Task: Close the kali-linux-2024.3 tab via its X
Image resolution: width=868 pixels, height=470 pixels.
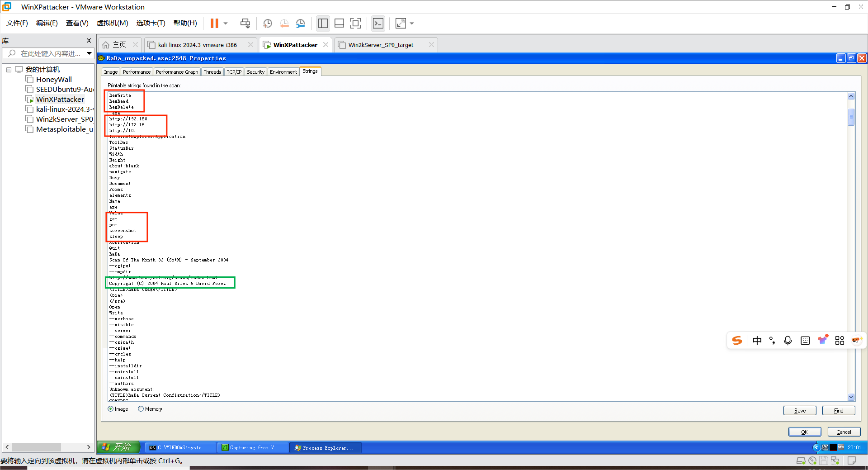Action: [x=251, y=45]
